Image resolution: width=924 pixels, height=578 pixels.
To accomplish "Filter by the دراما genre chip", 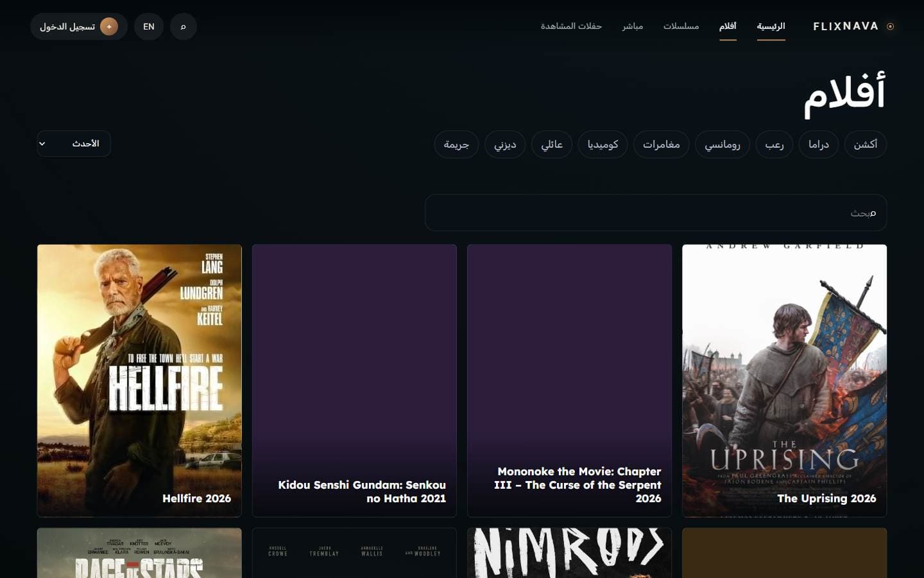I will click(x=819, y=144).
